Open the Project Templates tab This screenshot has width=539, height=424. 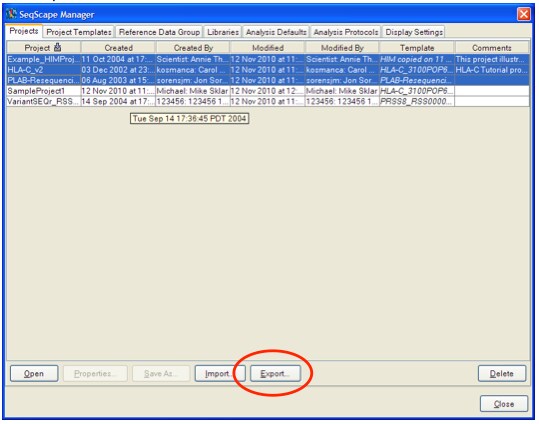tap(79, 32)
